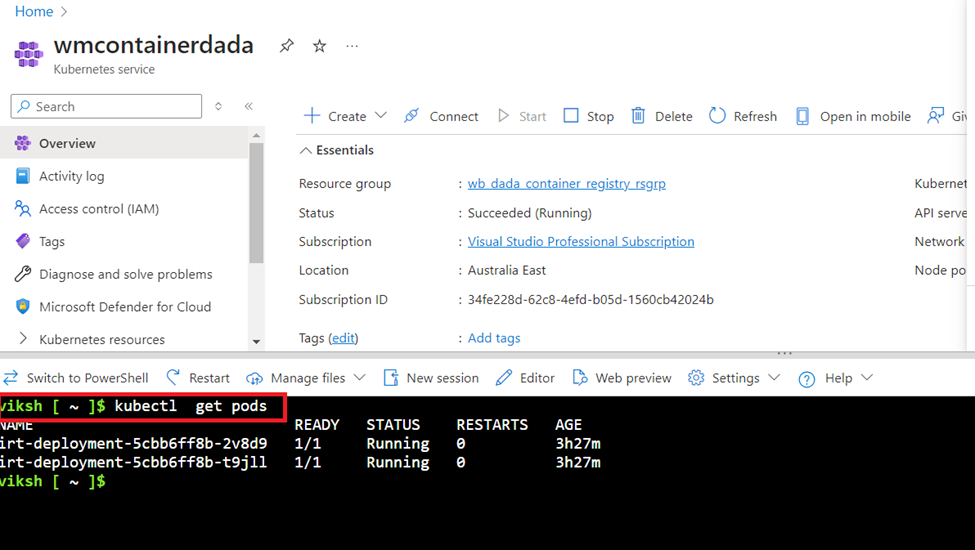Click the Start play icon

click(x=503, y=116)
